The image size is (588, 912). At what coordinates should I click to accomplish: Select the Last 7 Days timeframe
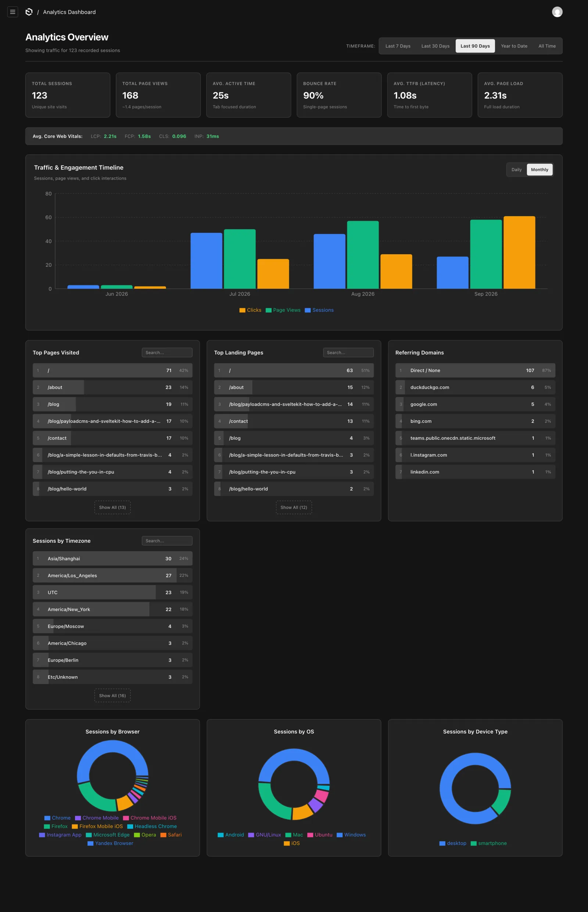(398, 46)
